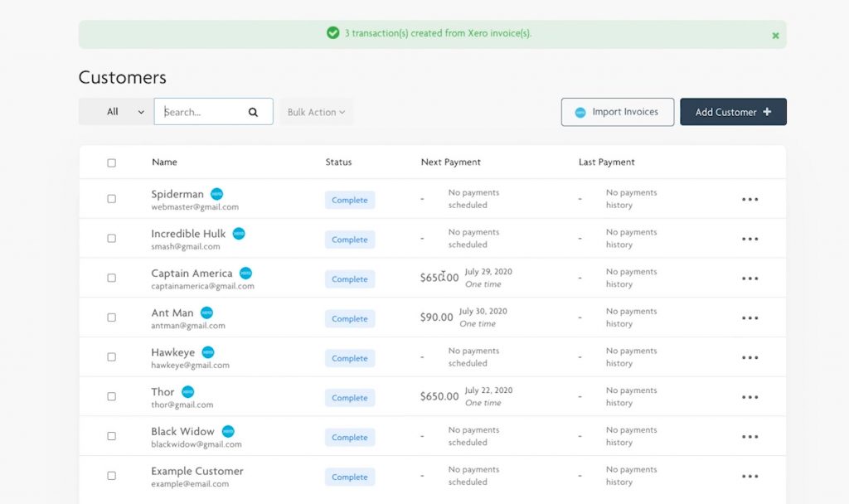
Task: Sort by the Name column header
Action: (x=164, y=162)
